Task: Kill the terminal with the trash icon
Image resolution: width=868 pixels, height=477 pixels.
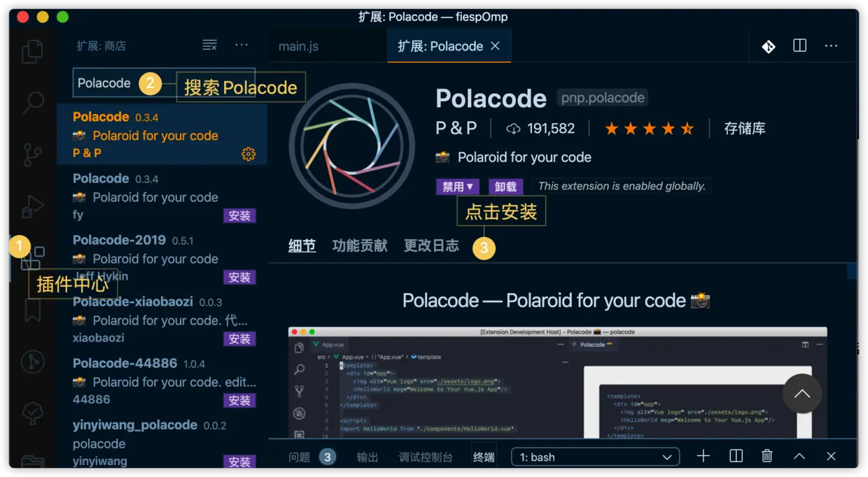Action: [x=767, y=456]
